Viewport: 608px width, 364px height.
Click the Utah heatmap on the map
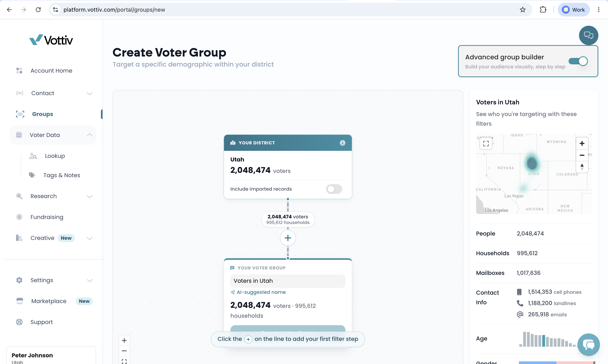click(532, 163)
